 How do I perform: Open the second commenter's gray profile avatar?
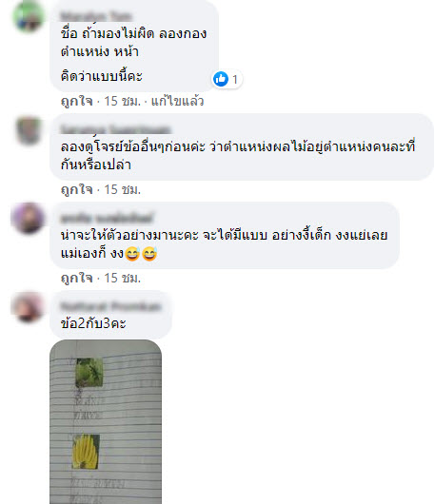coord(29,130)
